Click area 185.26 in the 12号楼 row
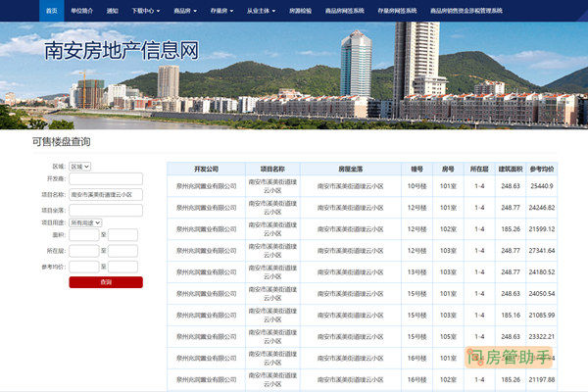Image resolution: width=588 pixels, height=392 pixels. (511, 229)
